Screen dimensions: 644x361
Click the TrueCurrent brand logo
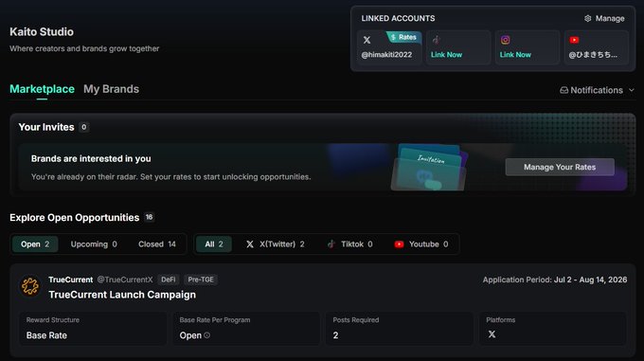[30, 286]
